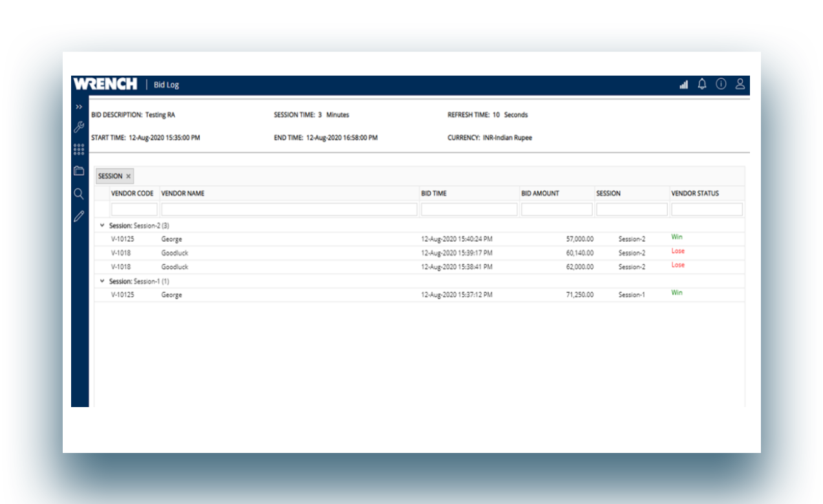The image size is (823, 504).
Task: Collapse the Session-2 group
Action: [102, 226]
